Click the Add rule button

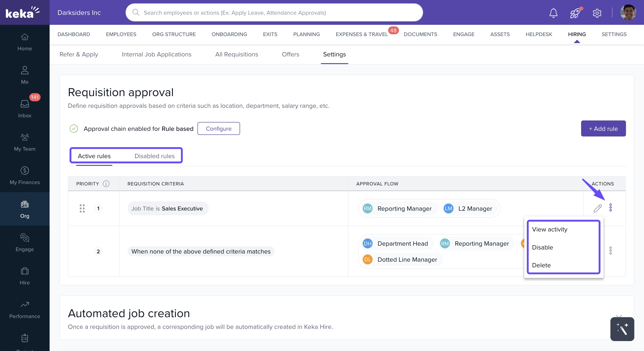pyautogui.click(x=603, y=129)
